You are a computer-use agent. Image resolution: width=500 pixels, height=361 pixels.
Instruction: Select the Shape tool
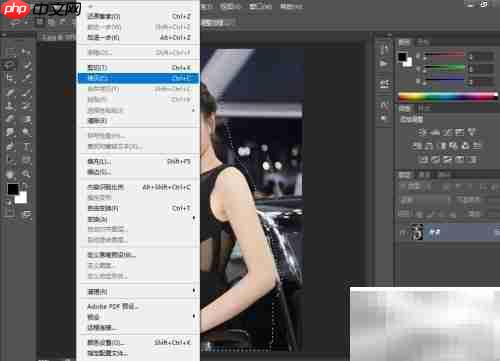(26, 160)
